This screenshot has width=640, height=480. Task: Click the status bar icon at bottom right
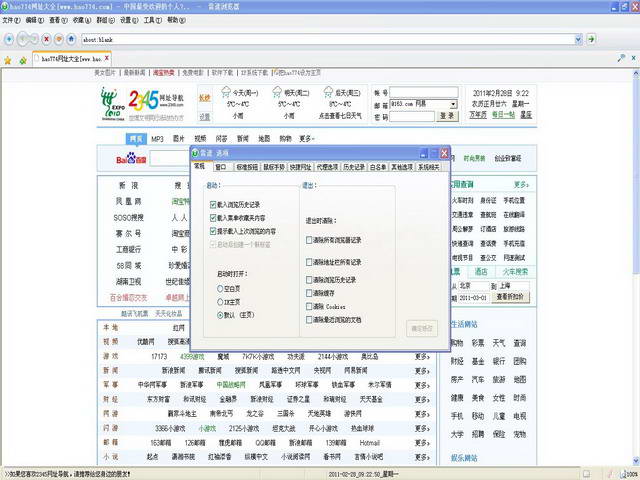pos(624,474)
